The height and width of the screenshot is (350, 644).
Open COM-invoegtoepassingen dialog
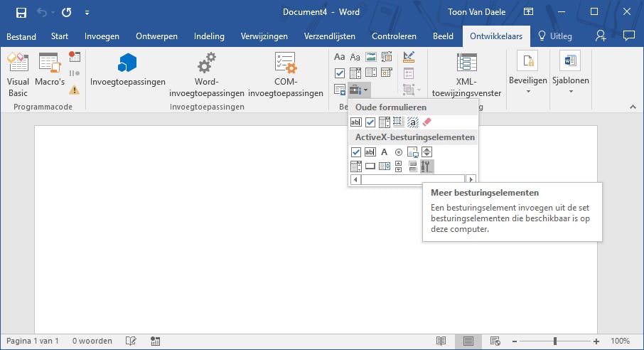coord(286,75)
